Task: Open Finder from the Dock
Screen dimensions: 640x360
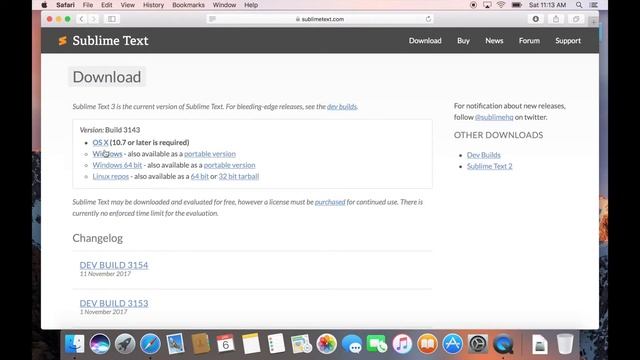Action: [x=75, y=344]
